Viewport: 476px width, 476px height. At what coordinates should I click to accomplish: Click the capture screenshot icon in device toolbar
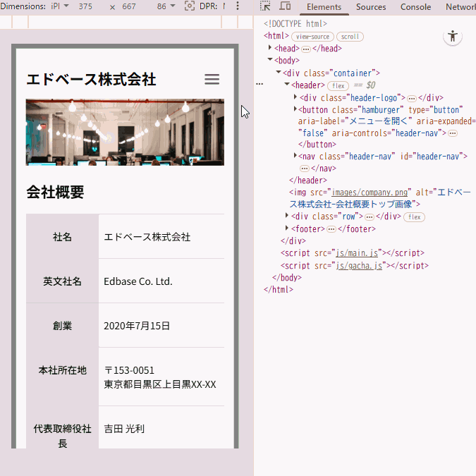(190, 6)
